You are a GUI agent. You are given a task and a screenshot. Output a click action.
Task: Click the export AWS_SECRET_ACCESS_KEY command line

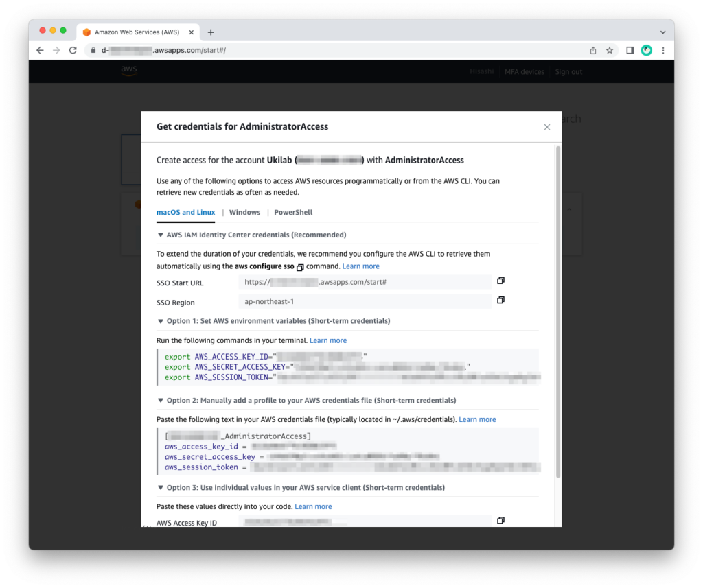(317, 367)
